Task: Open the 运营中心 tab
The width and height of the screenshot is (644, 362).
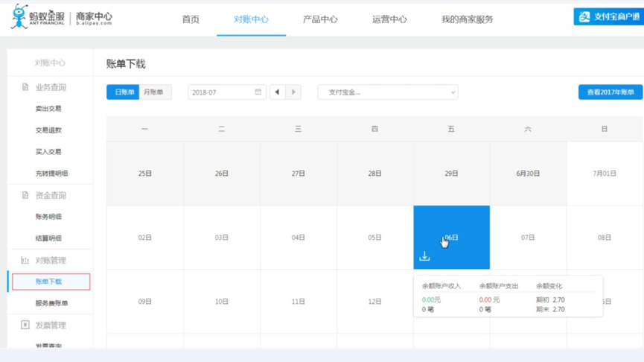Action: [389, 19]
